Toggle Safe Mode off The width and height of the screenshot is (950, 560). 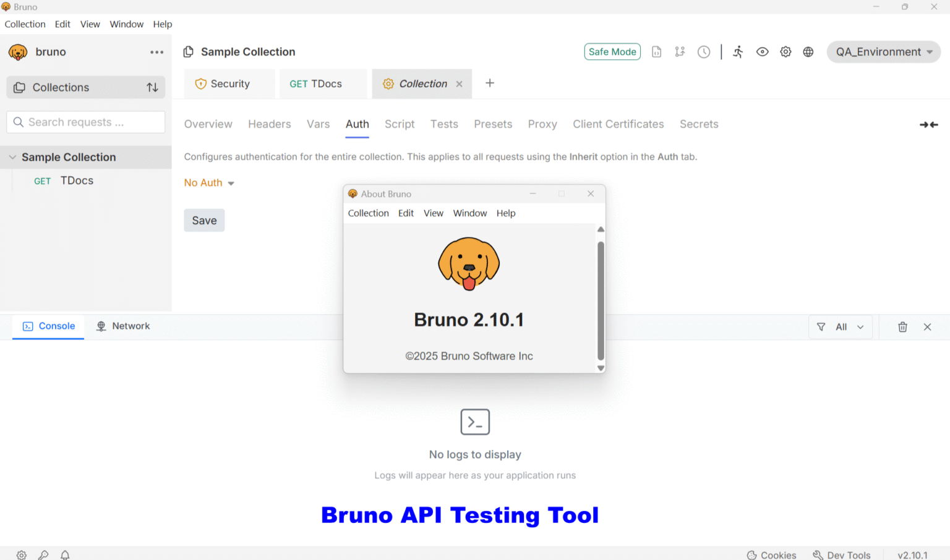612,51
